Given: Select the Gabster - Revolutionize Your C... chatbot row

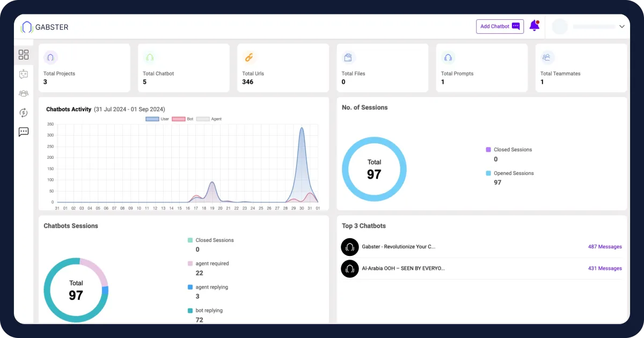Looking at the screenshot, I should [481, 247].
